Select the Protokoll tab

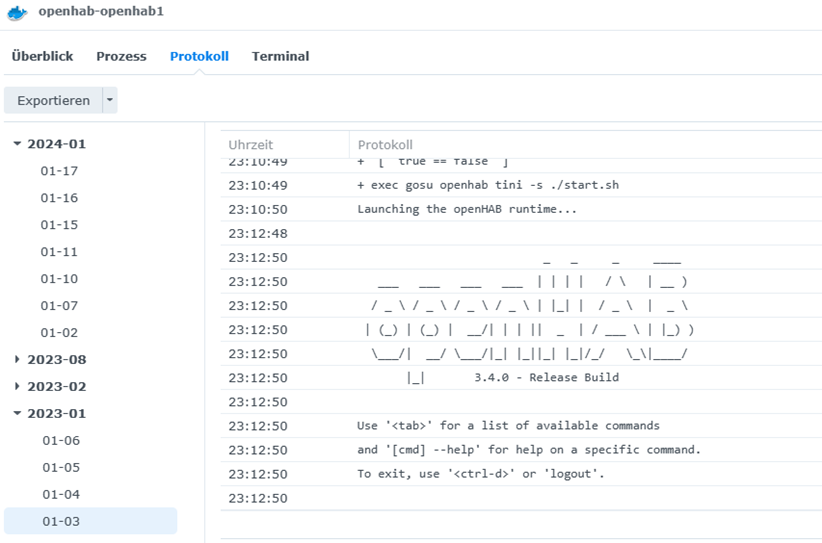tap(199, 56)
